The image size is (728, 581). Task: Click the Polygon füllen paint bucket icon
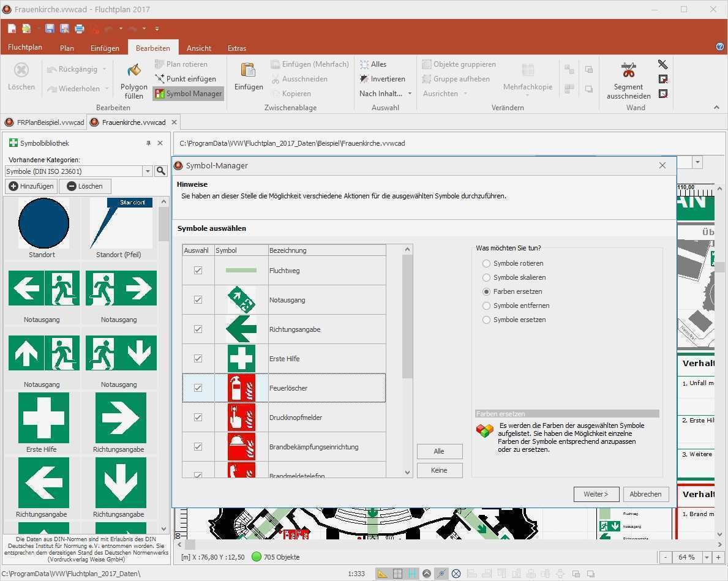(134, 70)
